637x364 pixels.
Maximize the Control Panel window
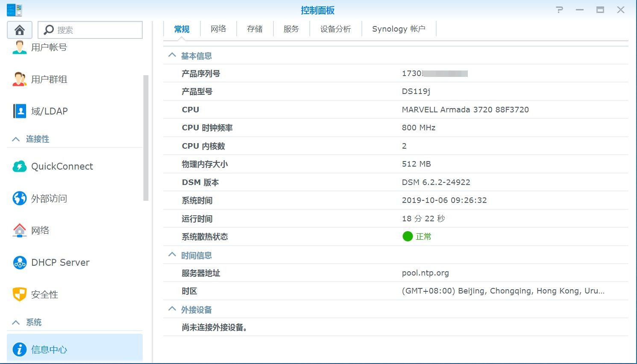tap(600, 10)
